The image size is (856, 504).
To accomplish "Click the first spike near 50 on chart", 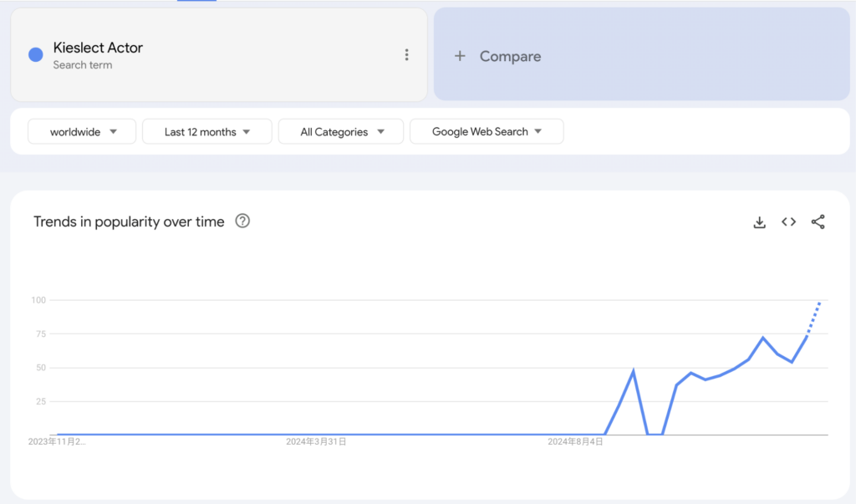I will click(634, 371).
